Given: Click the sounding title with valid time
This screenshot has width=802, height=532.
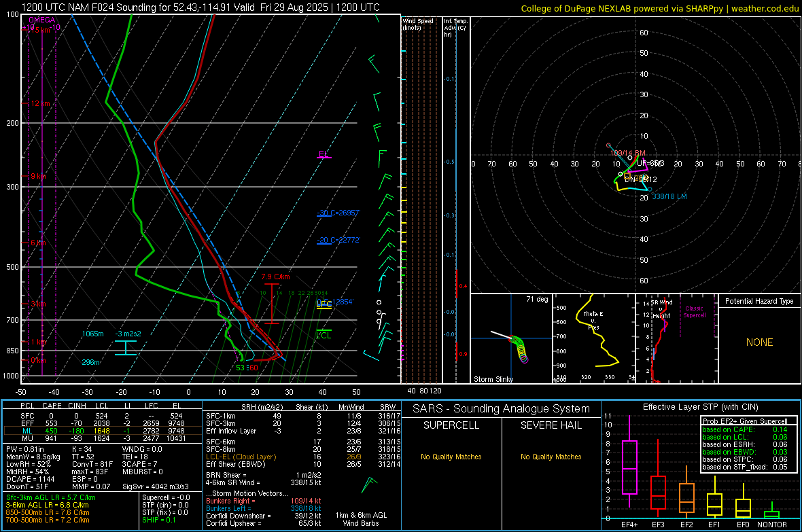Looking at the screenshot, I should (201, 7).
